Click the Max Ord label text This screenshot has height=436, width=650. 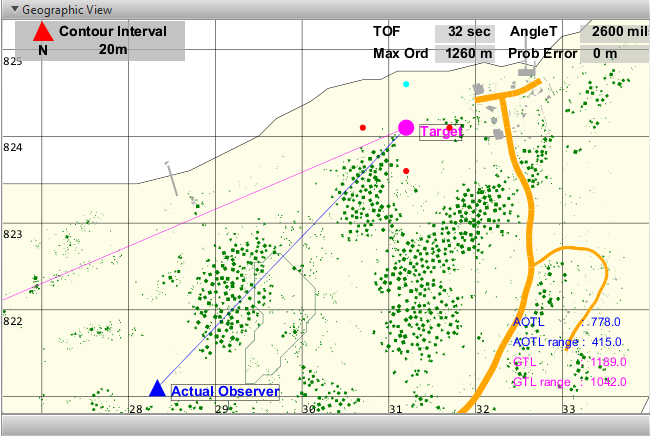(400, 53)
